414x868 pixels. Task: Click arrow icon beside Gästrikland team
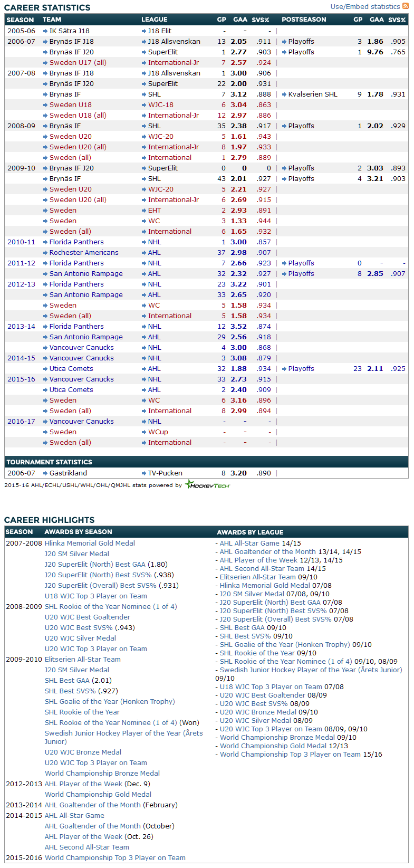45,473
